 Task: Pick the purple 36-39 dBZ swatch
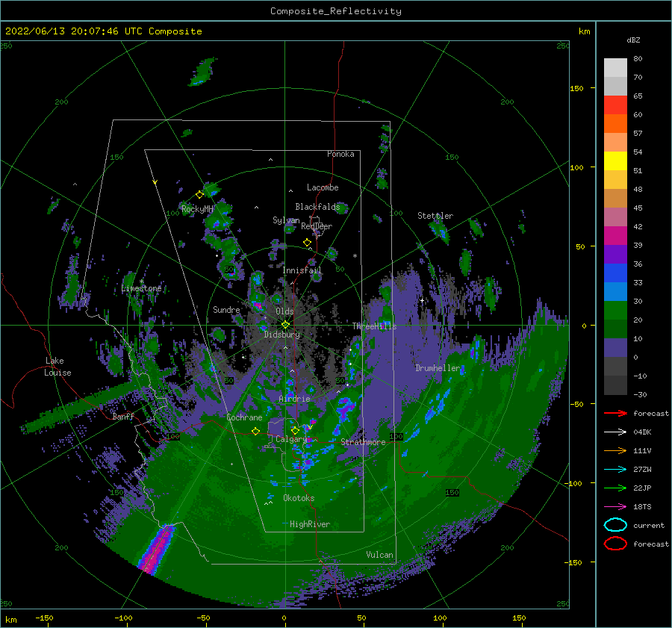point(615,255)
